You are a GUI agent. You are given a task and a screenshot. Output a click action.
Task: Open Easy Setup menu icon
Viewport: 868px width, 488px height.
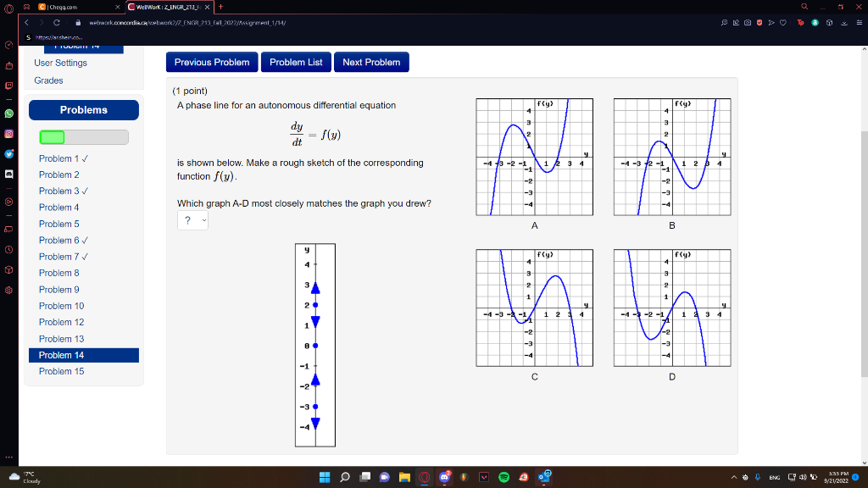(x=860, y=23)
